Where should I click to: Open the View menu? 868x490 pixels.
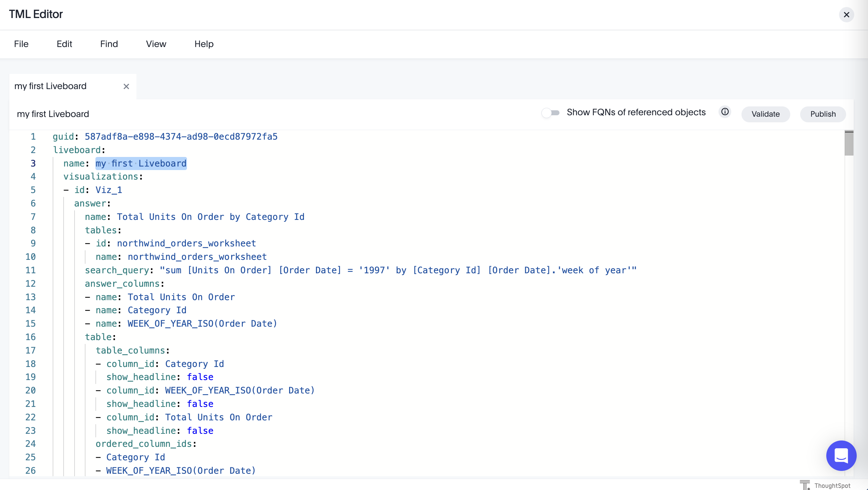click(x=156, y=44)
